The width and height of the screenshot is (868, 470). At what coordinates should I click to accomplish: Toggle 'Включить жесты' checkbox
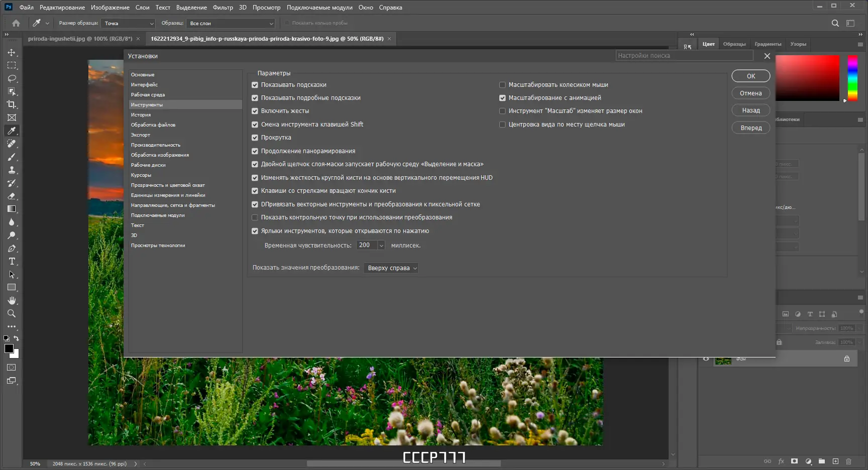[x=255, y=111]
